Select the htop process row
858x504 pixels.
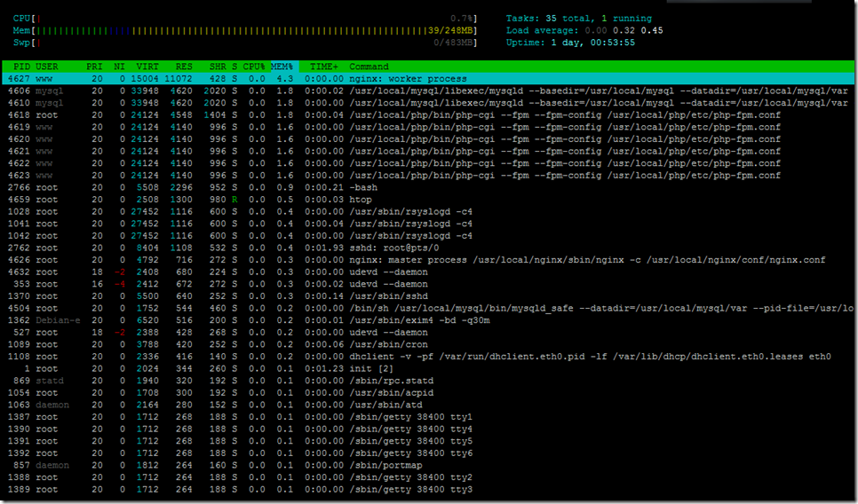click(x=428, y=200)
